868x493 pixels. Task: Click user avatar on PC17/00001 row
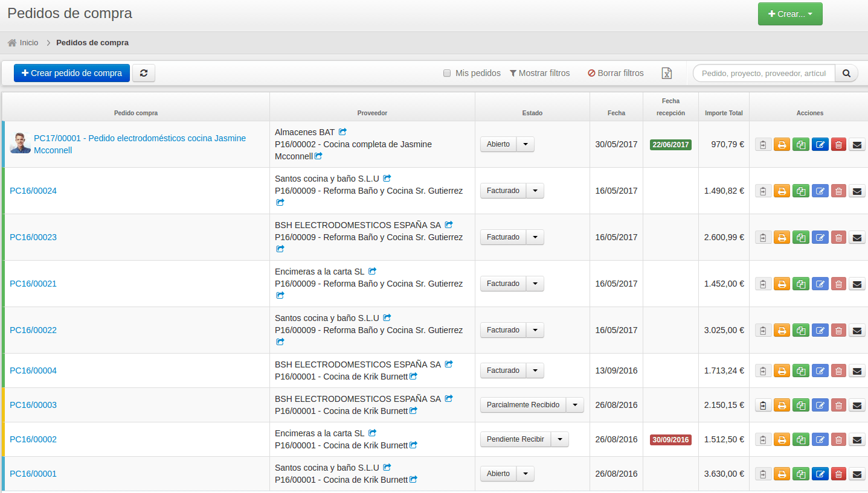pyautogui.click(x=21, y=143)
